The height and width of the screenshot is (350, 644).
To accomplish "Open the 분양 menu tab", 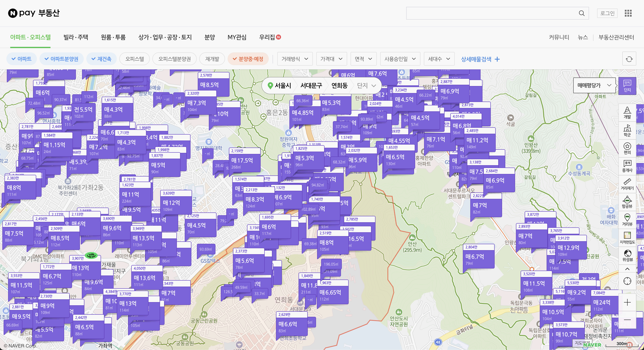I will (209, 37).
